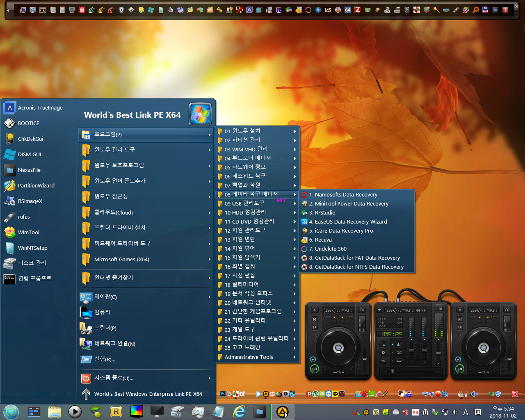Open 프린터(P) from start menu

[146, 328]
